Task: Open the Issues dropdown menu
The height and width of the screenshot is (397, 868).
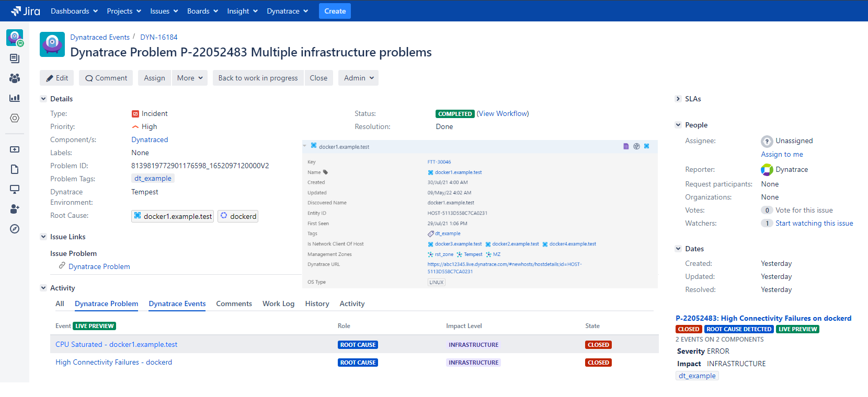Action: click(x=164, y=11)
